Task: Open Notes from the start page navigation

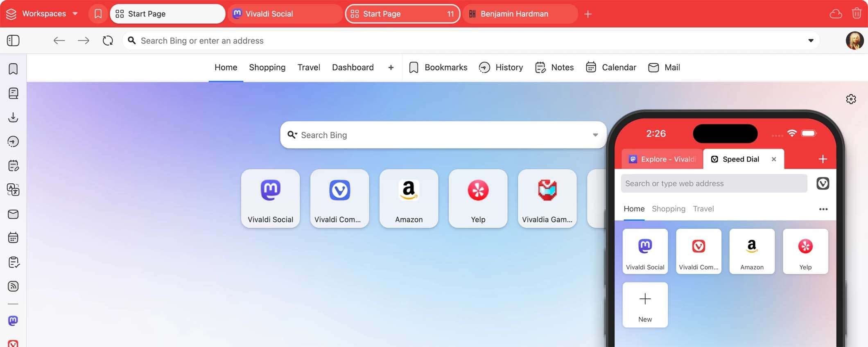Action: pos(554,68)
